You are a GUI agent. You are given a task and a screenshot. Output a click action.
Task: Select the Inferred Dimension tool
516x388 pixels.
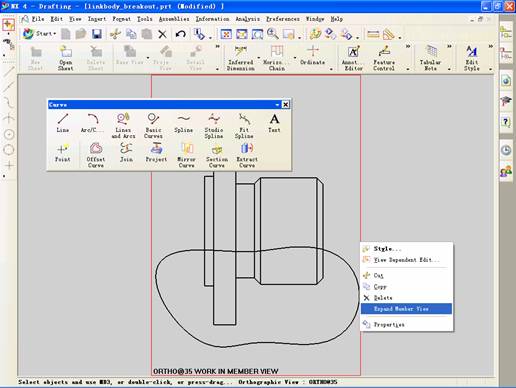point(241,58)
